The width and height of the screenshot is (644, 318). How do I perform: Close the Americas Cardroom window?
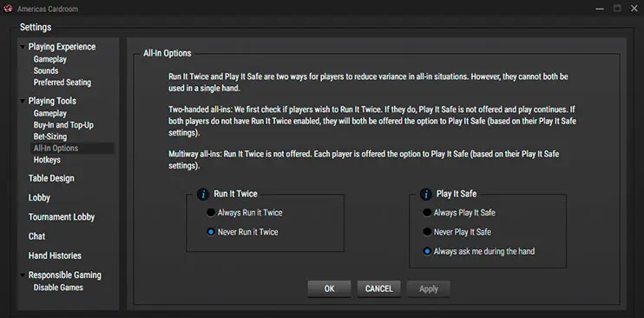coord(634,8)
